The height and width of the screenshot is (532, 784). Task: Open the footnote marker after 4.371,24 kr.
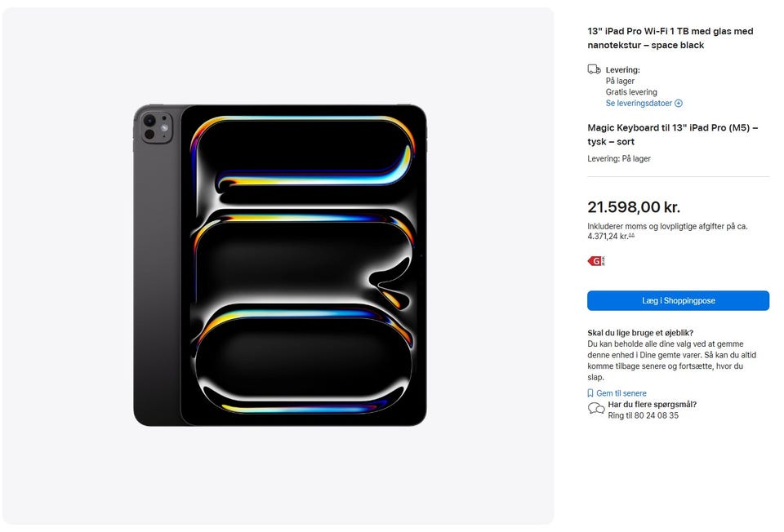pos(631,235)
